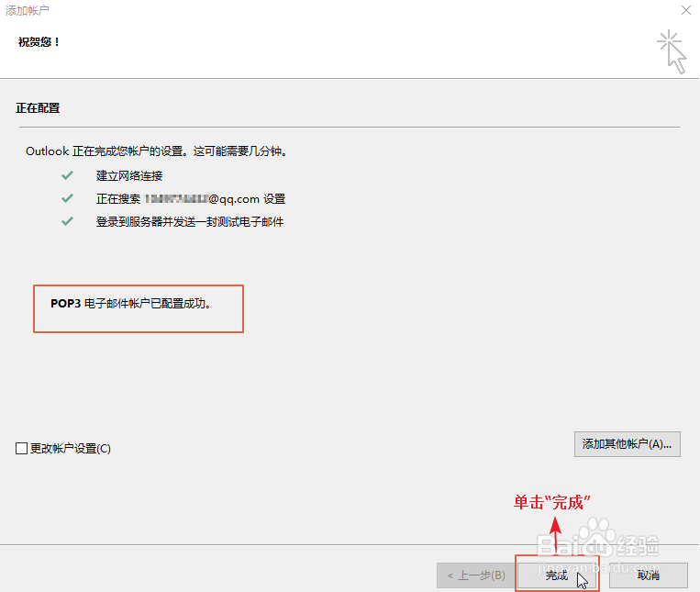Click the 祝贺您! heading

(x=39, y=42)
